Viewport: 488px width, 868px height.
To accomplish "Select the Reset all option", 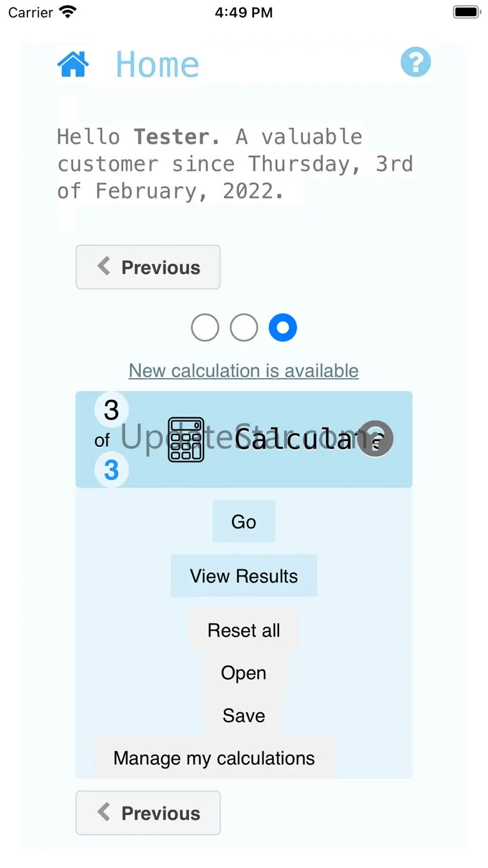I will [x=244, y=630].
